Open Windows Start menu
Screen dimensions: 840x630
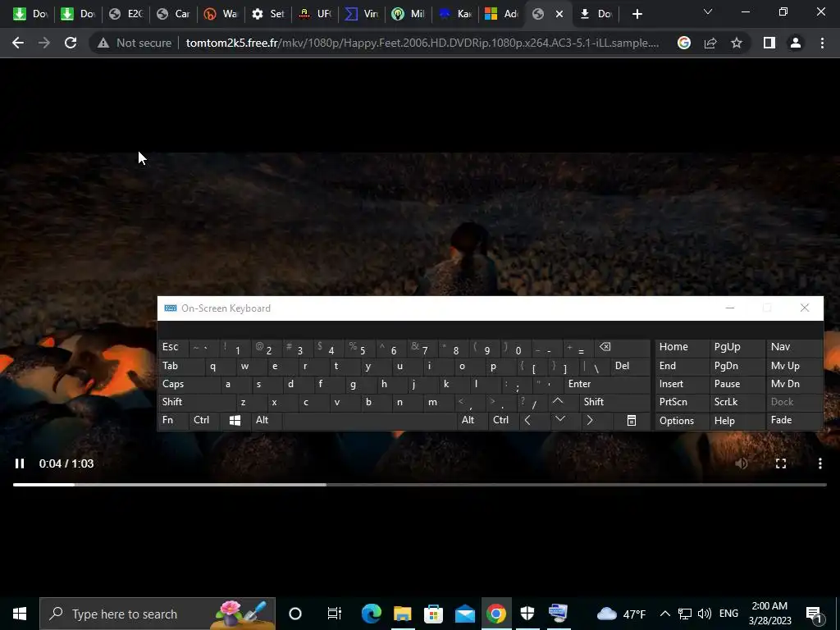pos(20,614)
